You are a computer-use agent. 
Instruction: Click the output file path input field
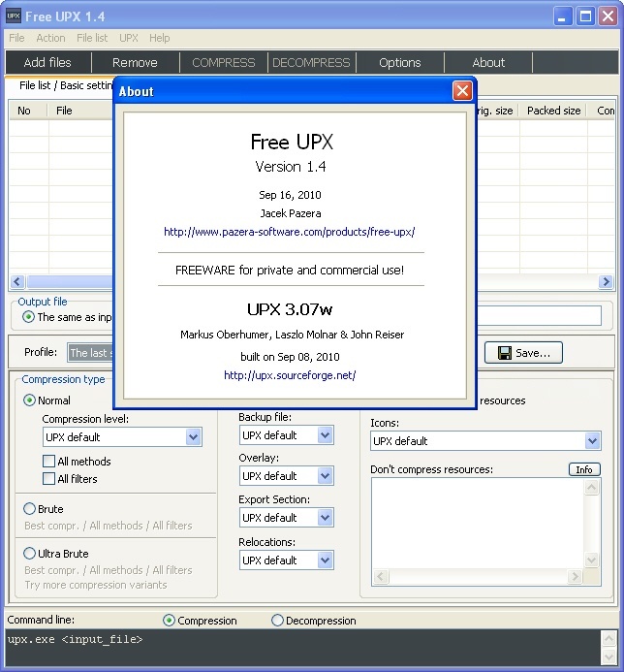coord(539,316)
